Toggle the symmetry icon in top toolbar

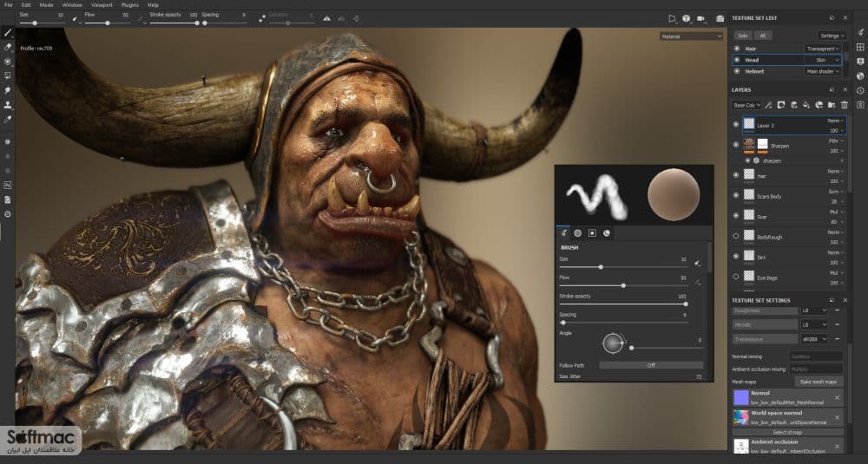326,18
